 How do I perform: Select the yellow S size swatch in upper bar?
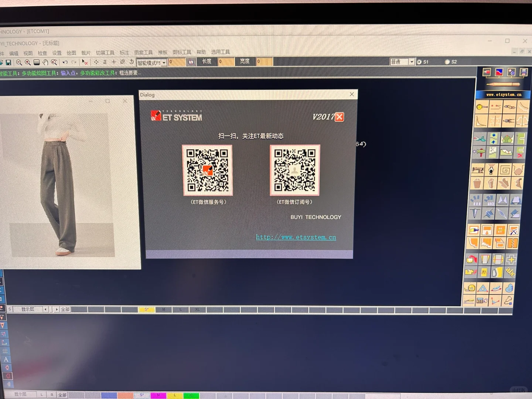tap(147, 309)
